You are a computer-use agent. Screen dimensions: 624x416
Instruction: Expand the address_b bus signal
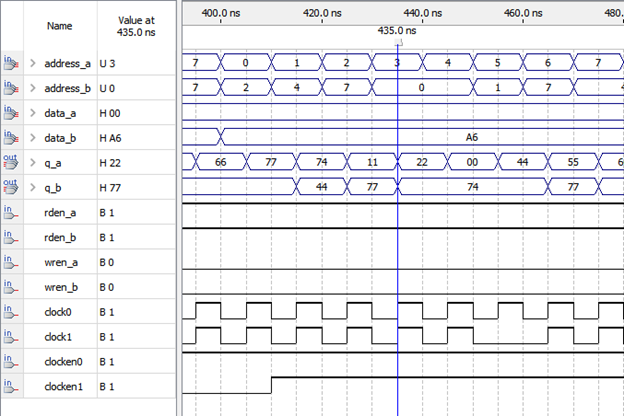point(32,88)
